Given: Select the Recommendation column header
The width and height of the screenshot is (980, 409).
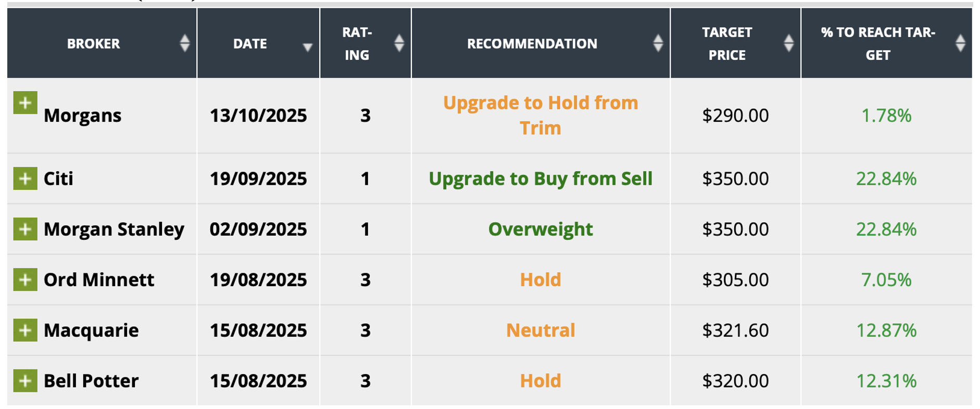Looking at the screenshot, I should pos(532,44).
